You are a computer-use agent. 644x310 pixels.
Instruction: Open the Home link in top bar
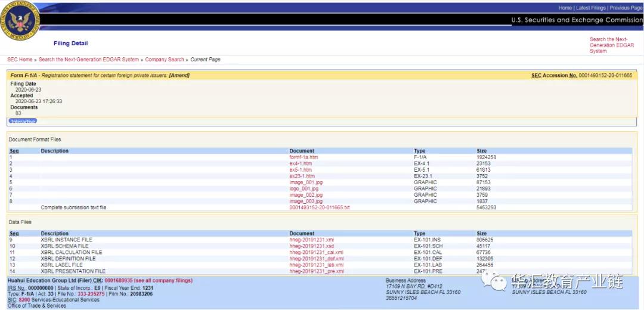pos(565,8)
